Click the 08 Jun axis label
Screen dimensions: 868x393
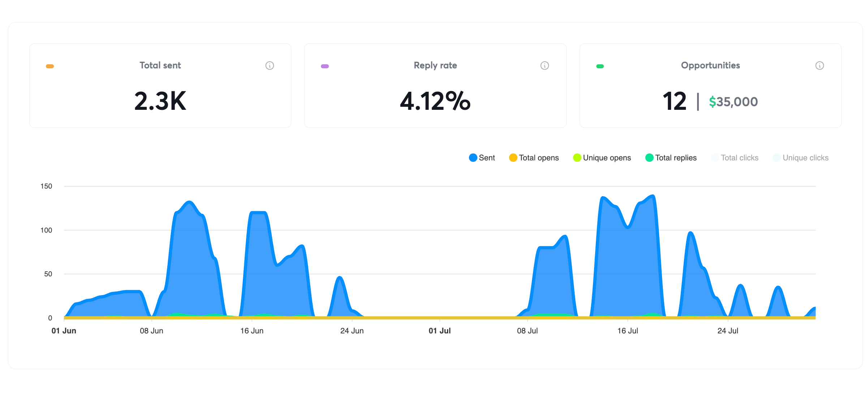[151, 331]
